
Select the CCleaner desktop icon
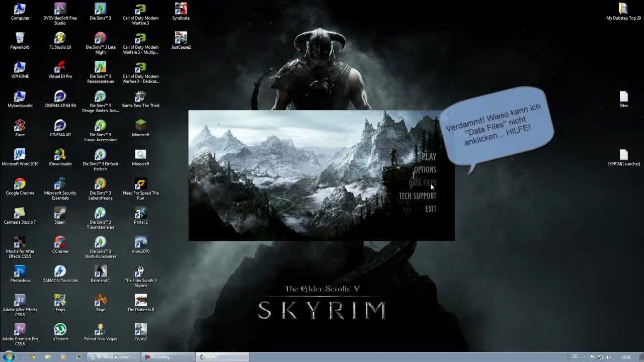[x=60, y=245]
